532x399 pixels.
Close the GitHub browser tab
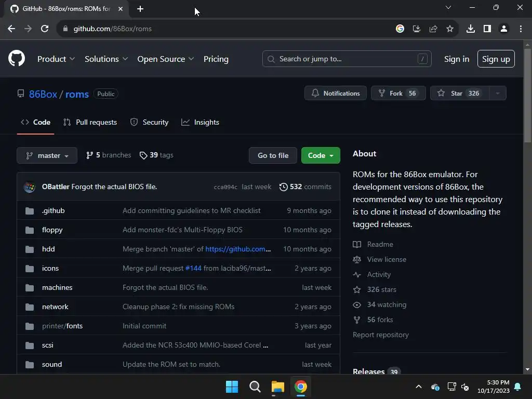pos(121,9)
